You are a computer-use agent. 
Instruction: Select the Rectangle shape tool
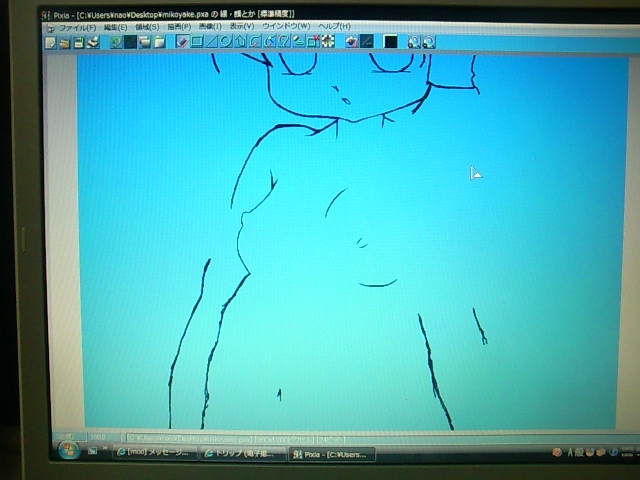point(197,42)
